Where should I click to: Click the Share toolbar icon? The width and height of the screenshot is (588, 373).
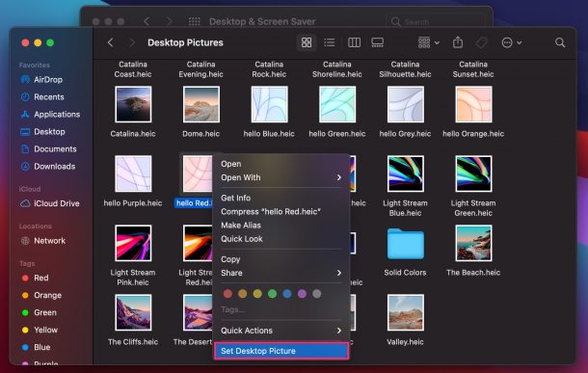pyautogui.click(x=458, y=42)
